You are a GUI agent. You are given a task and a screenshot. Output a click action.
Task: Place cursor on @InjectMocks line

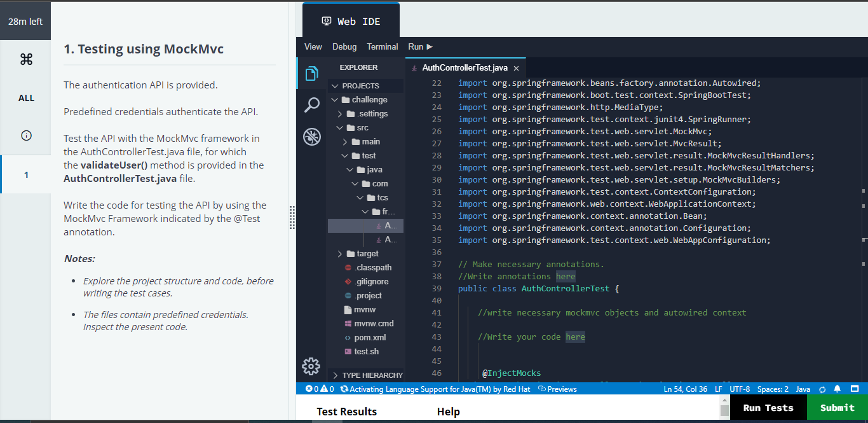pos(512,373)
